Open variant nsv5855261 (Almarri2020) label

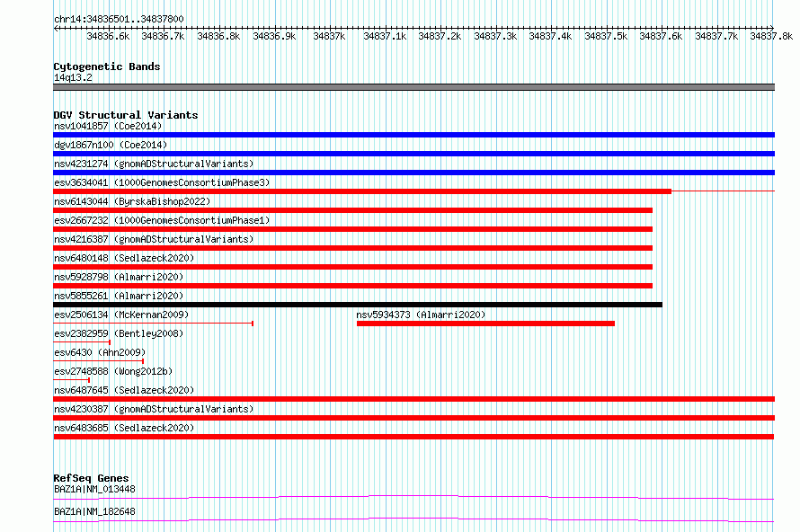click(x=119, y=296)
